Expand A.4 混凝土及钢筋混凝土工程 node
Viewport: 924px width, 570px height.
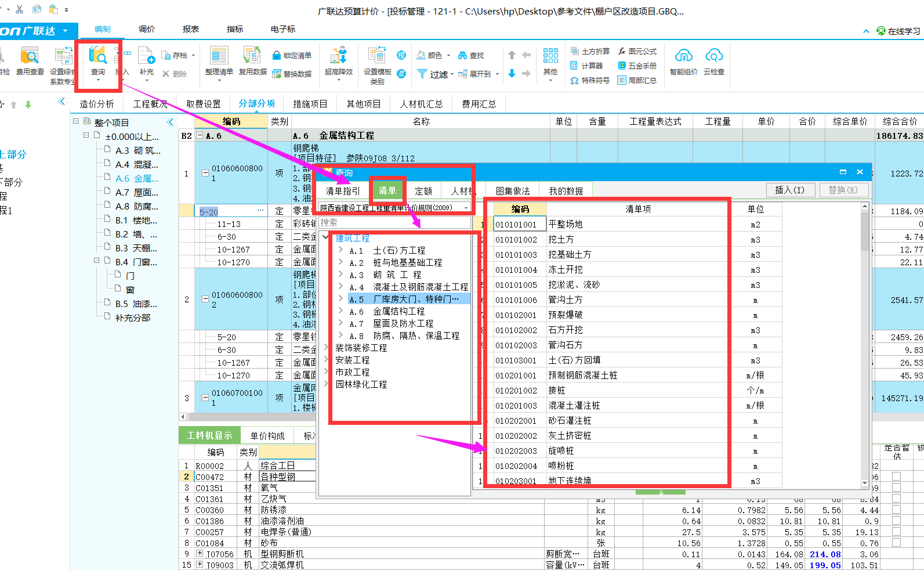[x=340, y=287]
